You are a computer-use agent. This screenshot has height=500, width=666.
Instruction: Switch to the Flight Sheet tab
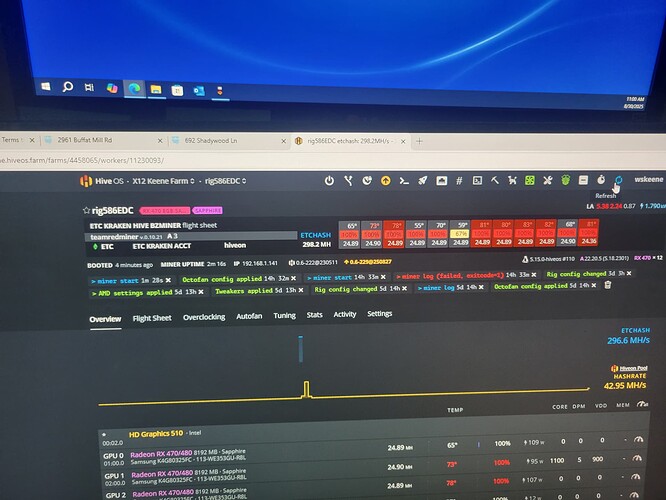pyautogui.click(x=152, y=318)
